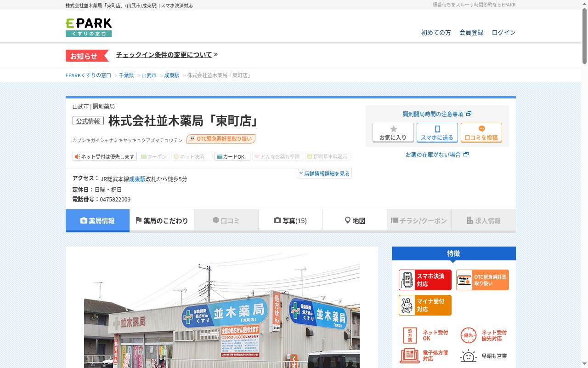Viewport: 588px width, 368px height.
Task: Select the 薬局情報 tab
Action: click(97, 221)
